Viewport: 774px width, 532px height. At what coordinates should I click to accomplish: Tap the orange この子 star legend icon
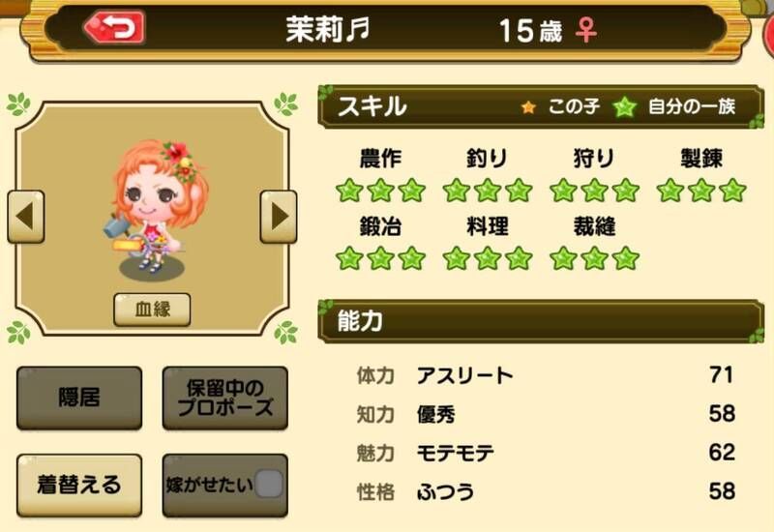[x=528, y=107]
